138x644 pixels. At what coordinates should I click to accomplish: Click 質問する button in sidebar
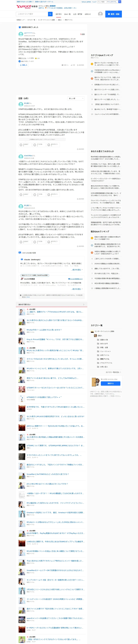(x=110, y=384)
